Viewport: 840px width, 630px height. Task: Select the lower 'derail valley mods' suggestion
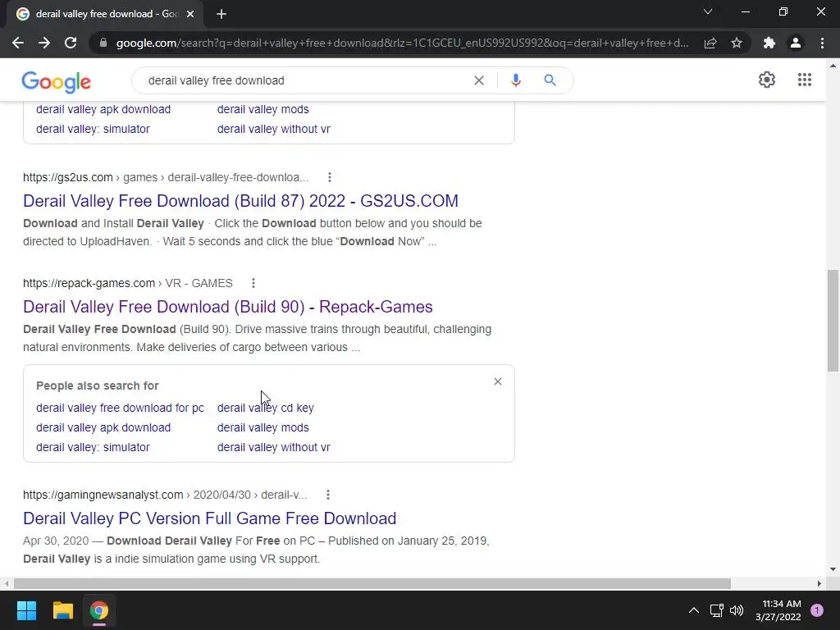[x=263, y=428]
